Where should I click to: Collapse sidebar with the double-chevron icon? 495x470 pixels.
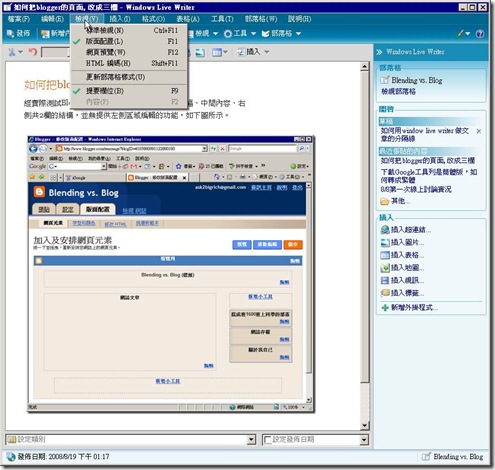pos(379,52)
